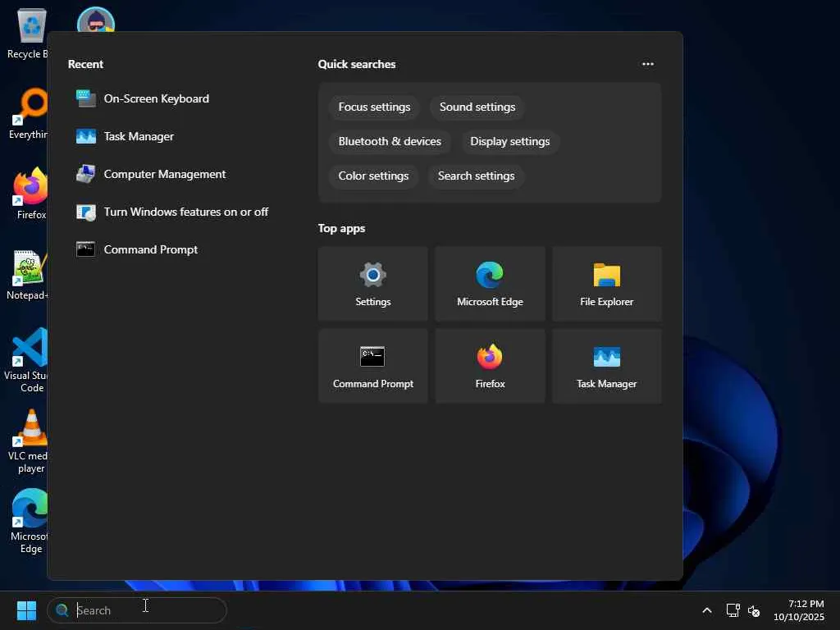
Task: Show hidden icons tray chevron
Action: [x=706, y=610]
